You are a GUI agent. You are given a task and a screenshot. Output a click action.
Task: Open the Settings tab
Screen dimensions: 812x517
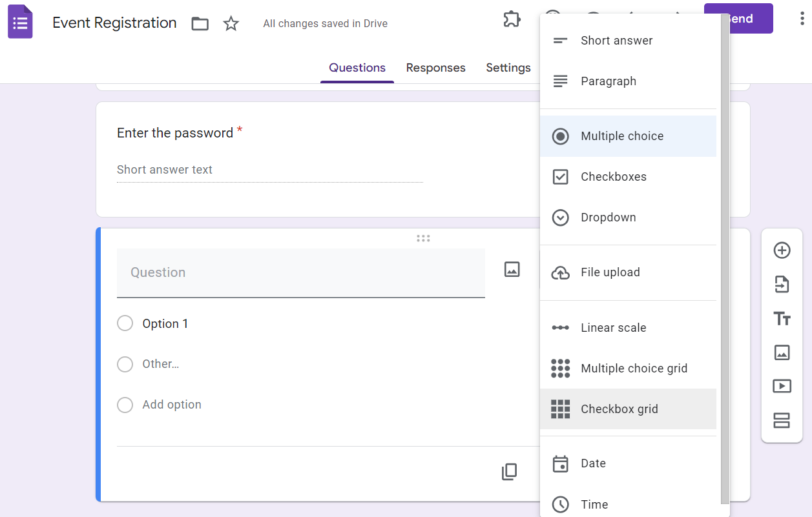(508, 68)
